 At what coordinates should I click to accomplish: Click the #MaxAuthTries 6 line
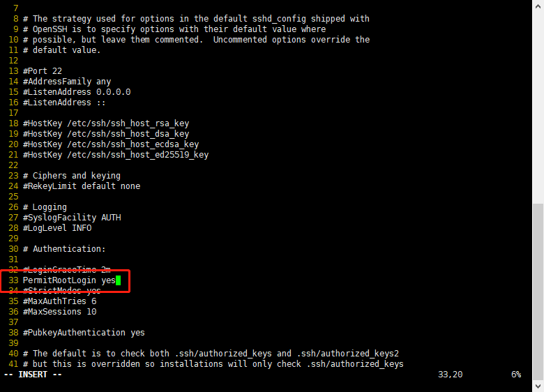point(60,301)
